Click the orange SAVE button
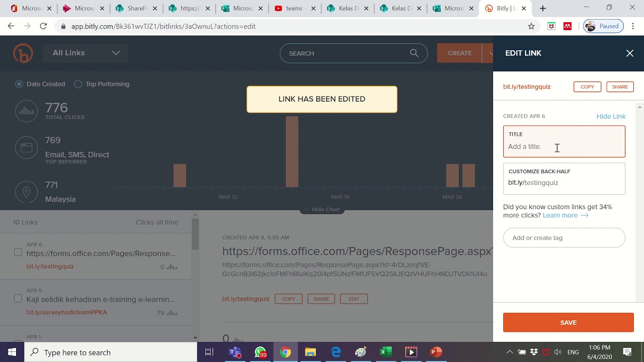This screenshot has height=362, width=644. pos(568,322)
